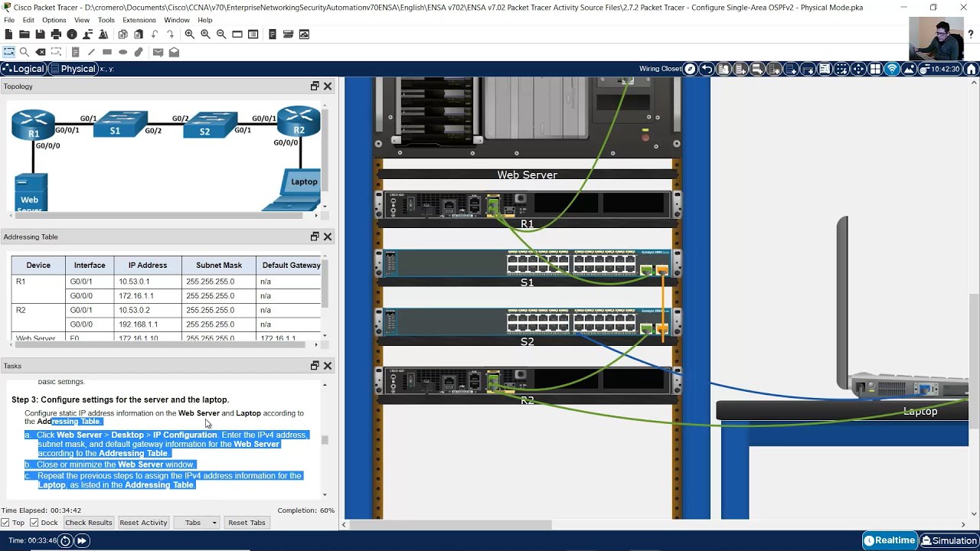980x551 pixels.
Task: Undock the Addressing Table panel
Action: tap(315, 236)
